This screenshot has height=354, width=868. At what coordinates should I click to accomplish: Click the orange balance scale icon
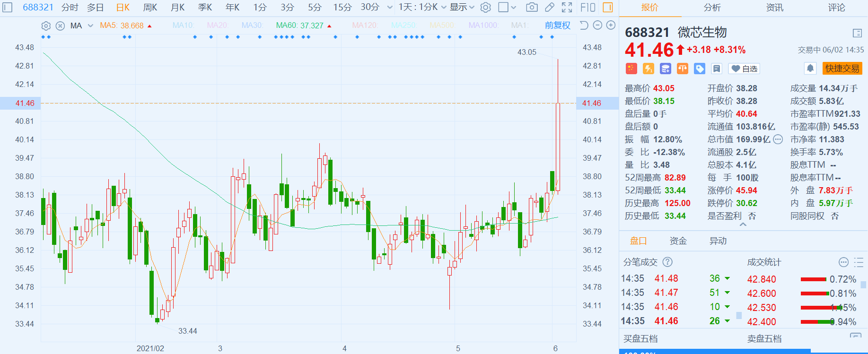pos(682,69)
